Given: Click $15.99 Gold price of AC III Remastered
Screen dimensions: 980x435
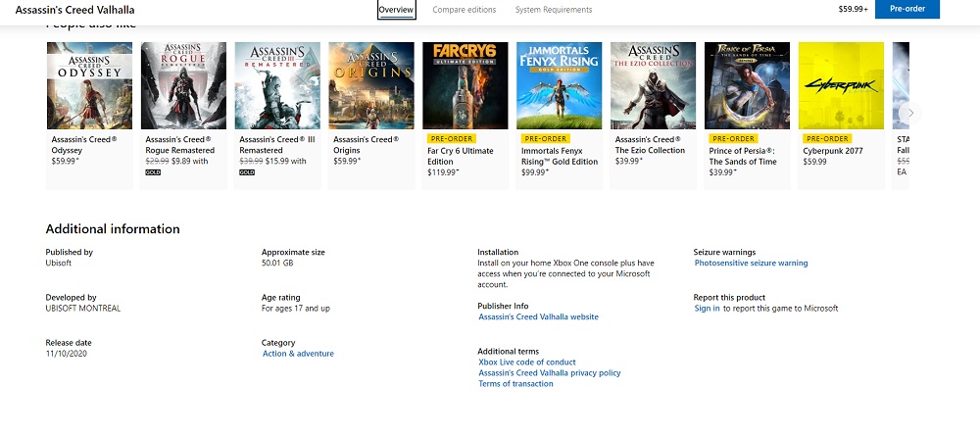Looking at the screenshot, I should [x=277, y=162].
